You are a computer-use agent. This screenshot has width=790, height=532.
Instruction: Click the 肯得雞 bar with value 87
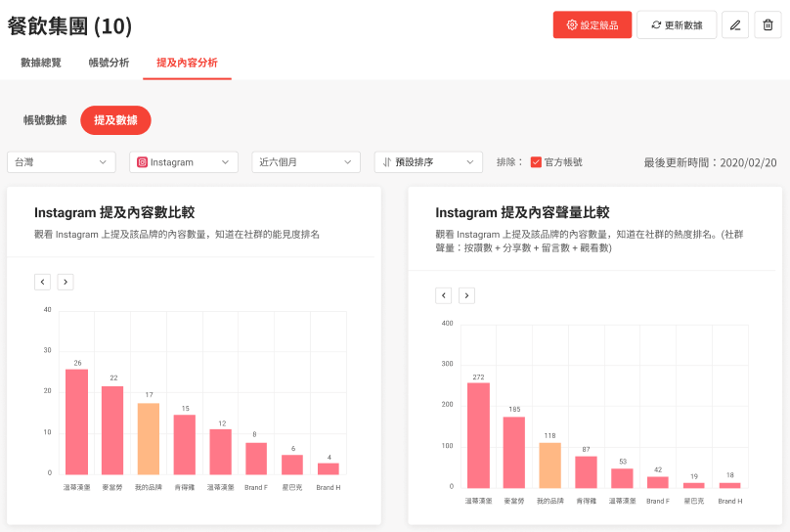point(586,472)
